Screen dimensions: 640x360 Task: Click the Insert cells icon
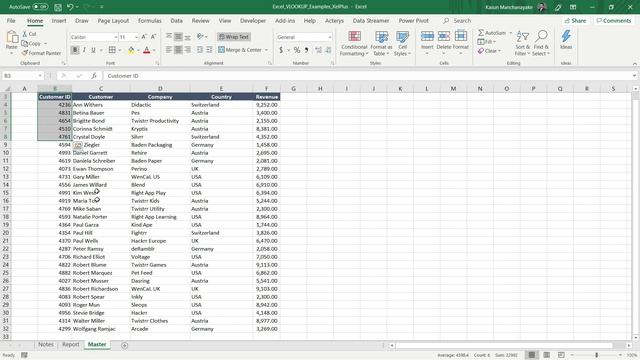tap(427, 37)
